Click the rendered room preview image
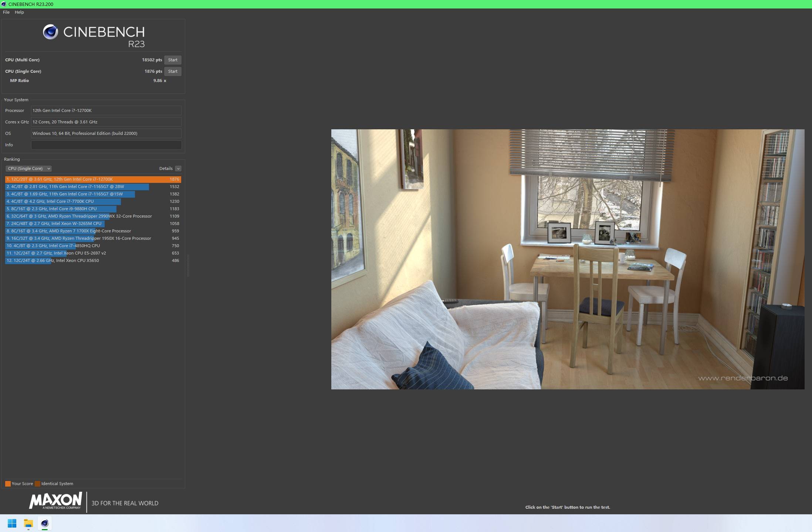Image resolution: width=812 pixels, height=532 pixels. (x=568, y=259)
